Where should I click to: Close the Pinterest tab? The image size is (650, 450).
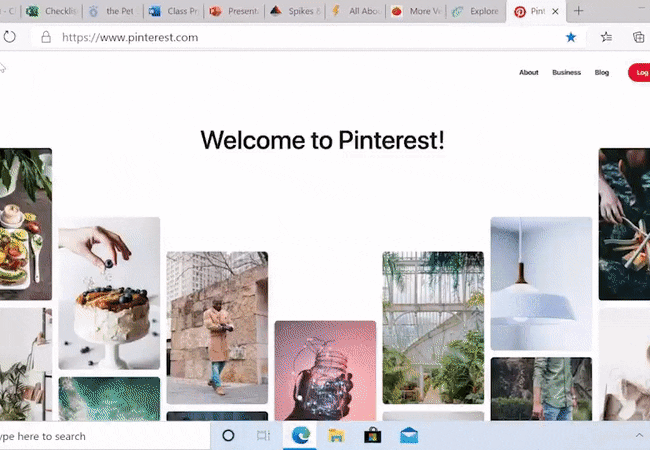pos(555,11)
